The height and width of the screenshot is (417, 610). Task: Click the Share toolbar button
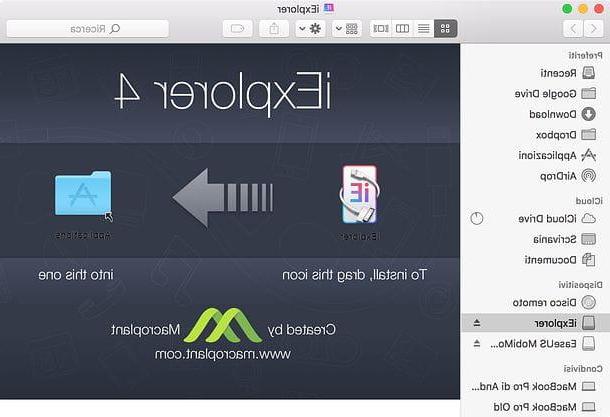274,28
